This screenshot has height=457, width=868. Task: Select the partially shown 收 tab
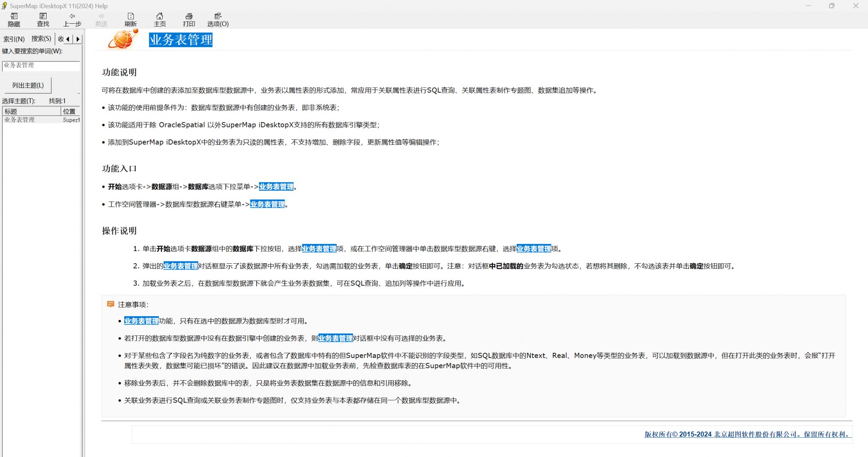pos(60,39)
